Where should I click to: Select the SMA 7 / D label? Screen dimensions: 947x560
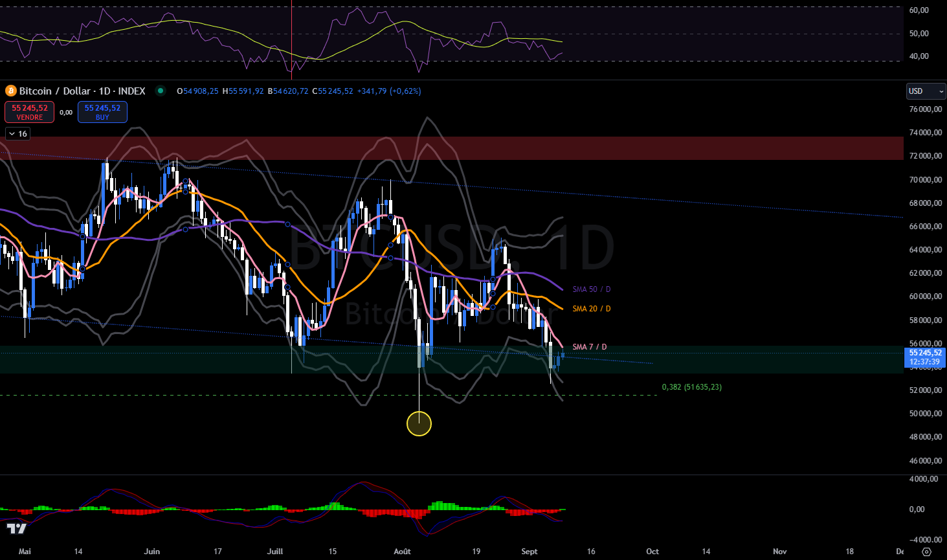[589, 347]
